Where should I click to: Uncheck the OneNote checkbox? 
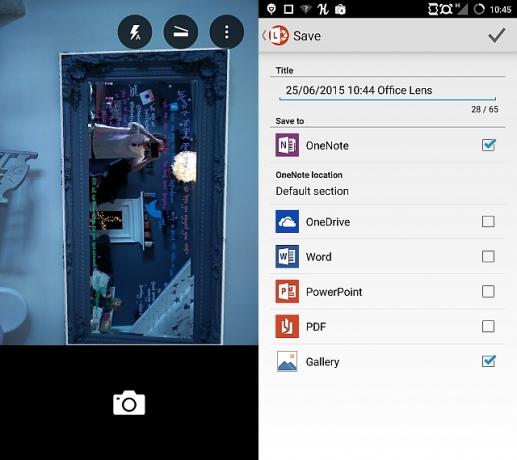click(x=488, y=145)
